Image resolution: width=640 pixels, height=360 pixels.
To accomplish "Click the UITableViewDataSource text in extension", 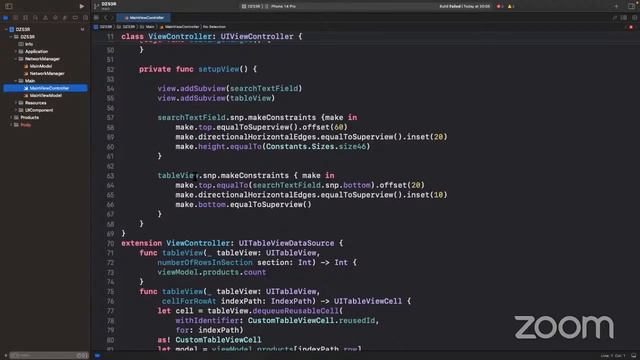I will pyautogui.click(x=287, y=243).
